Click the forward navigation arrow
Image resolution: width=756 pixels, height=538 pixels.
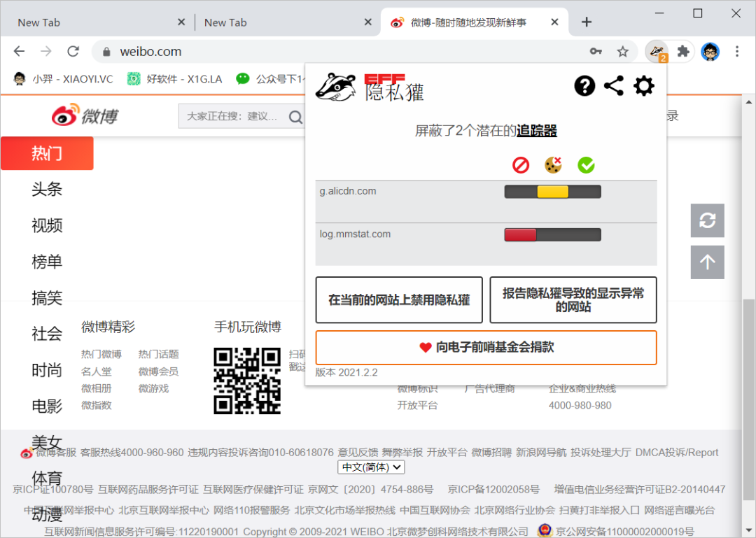pyautogui.click(x=46, y=51)
